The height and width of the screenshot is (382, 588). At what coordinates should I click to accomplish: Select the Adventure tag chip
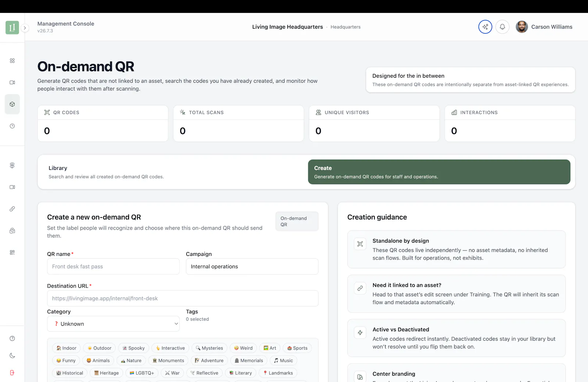pyautogui.click(x=209, y=361)
